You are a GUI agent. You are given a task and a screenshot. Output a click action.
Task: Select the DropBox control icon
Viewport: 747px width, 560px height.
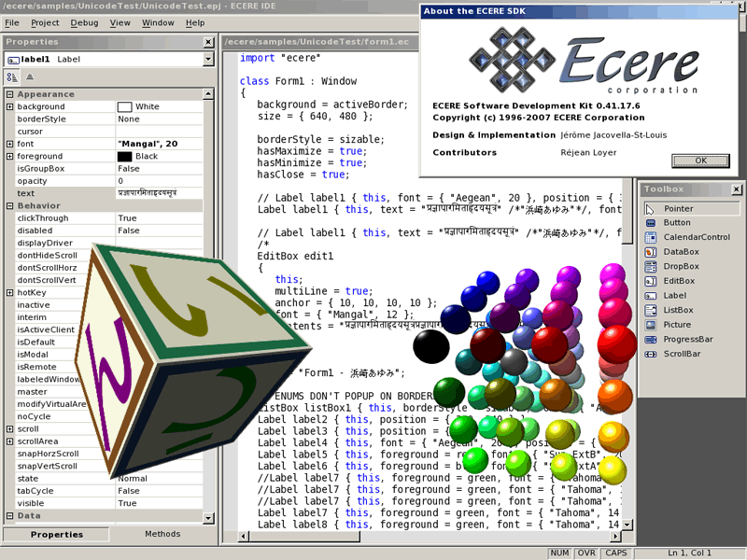(651, 266)
